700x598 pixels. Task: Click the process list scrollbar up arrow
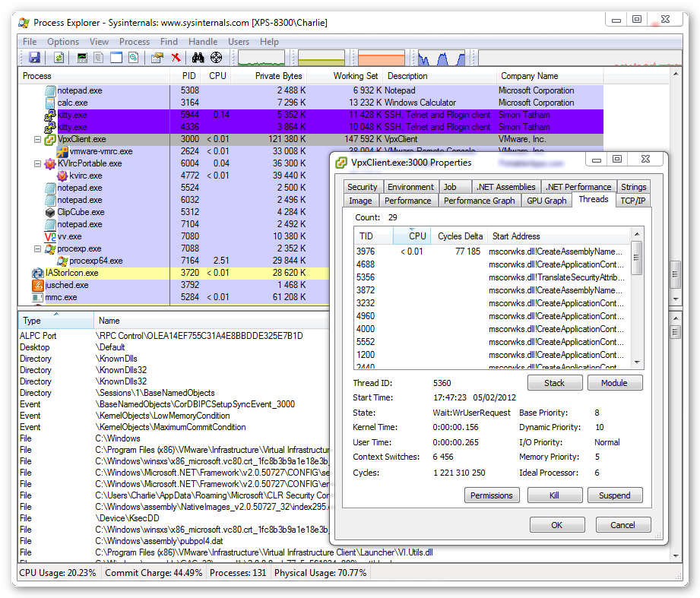pos(676,73)
